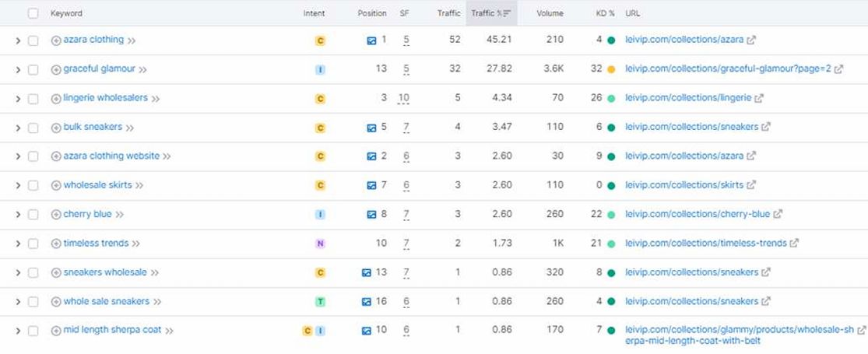Click plus icon next to sneakers wholesale
Image resolution: width=868 pixels, height=354 pixels.
tap(56, 272)
